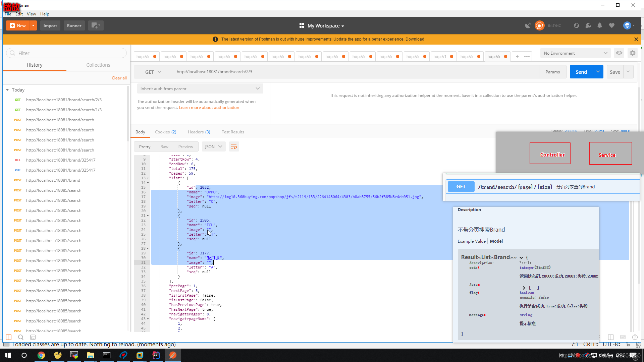Image resolution: width=644 pixels, height=362 pixels.
Task: Click the eye/hide environment icon
Action: 619,53
